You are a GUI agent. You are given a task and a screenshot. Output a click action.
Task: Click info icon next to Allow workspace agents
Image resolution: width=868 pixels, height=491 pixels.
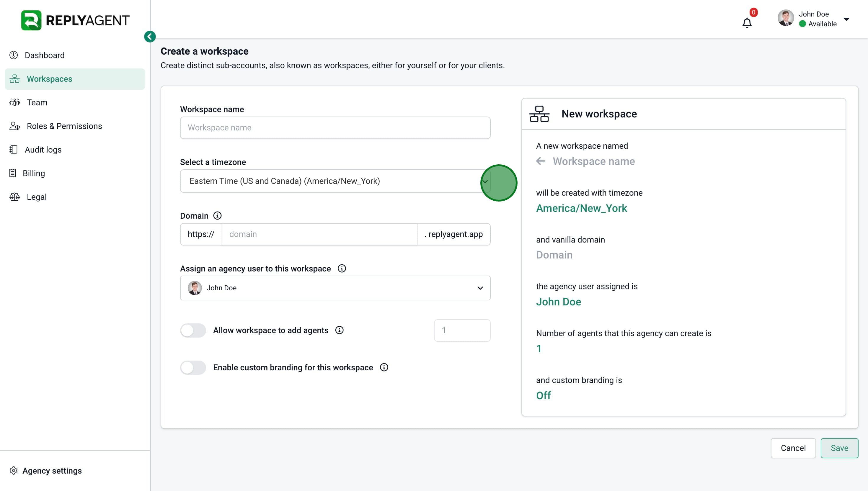(339, 330)
